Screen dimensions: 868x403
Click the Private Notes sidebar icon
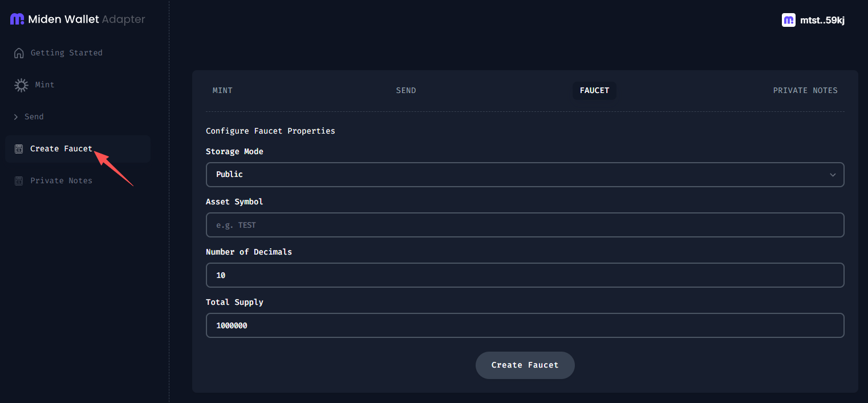[19, 180]
